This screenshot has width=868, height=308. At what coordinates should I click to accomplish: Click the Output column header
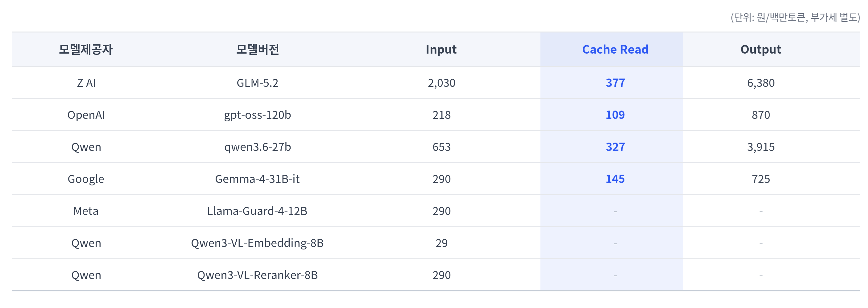click(x=761, y=50)
